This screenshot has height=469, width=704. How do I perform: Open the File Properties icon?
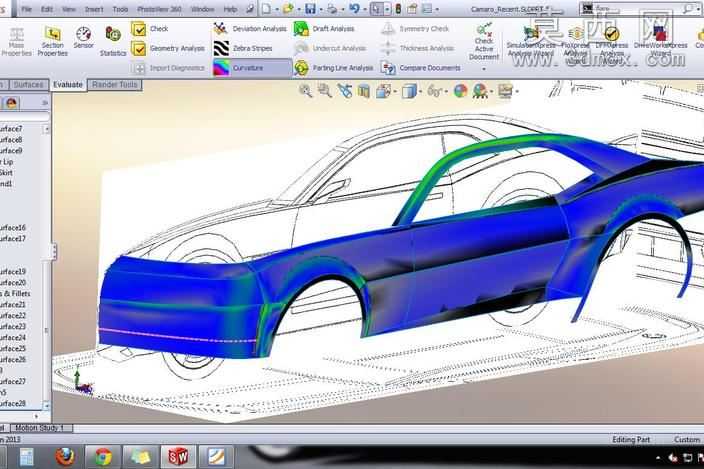pyautogui.click(x=412, y=9)
